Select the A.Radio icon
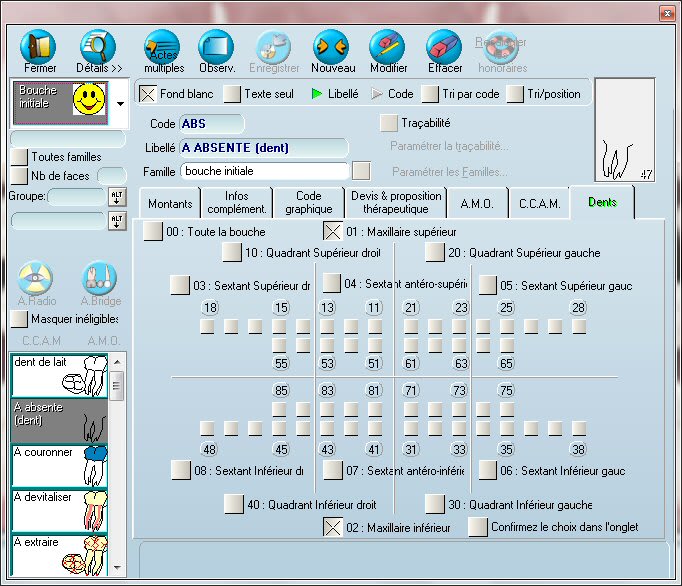This screenshot has height=586, width=682. coord(37,278)
